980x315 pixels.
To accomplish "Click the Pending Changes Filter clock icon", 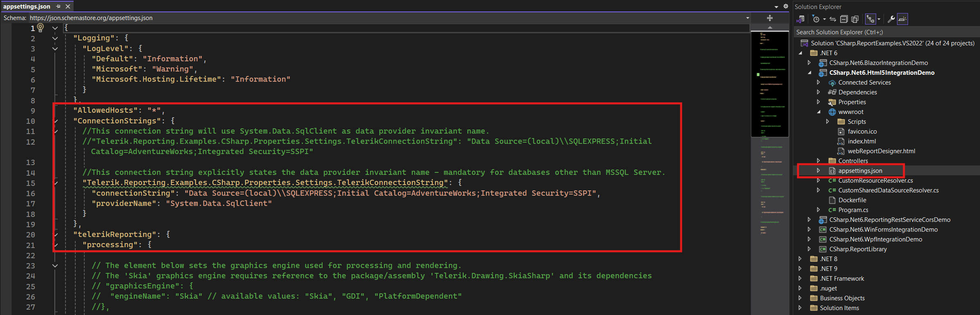I will pos(816,19).
